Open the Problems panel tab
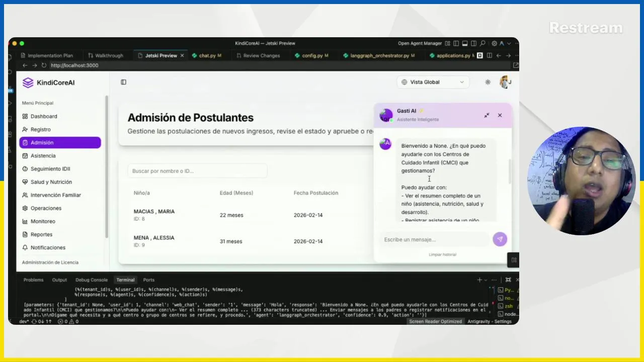Viewport: 644px width, 362px height. pos(33,280)
